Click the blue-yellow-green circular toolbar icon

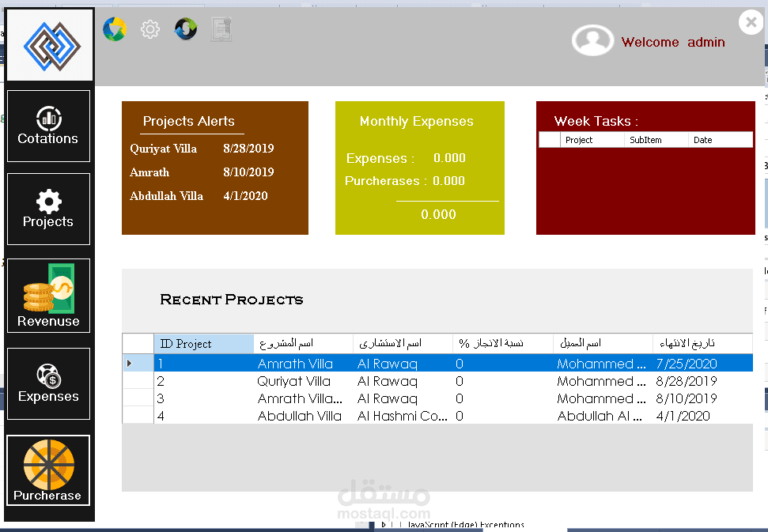tap(115, 29)
